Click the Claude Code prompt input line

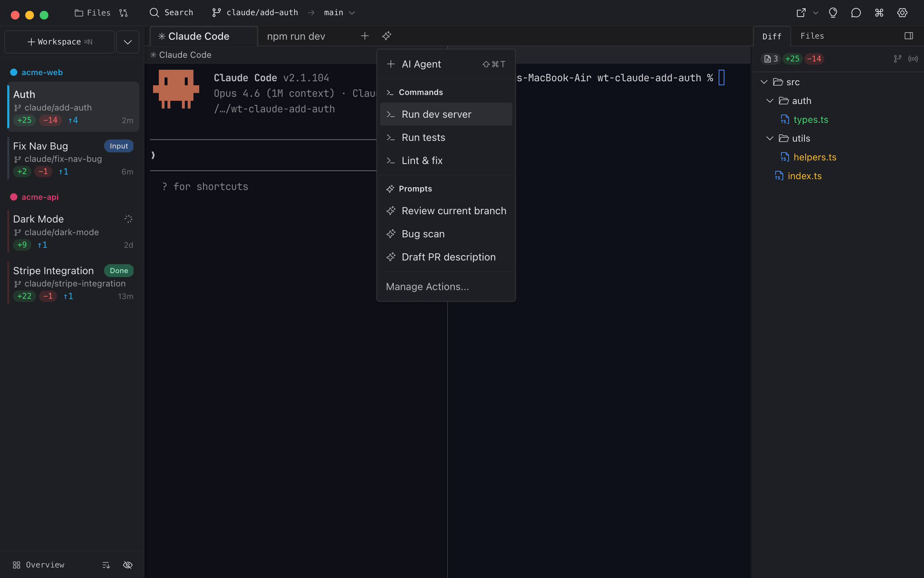coord(263,155)
